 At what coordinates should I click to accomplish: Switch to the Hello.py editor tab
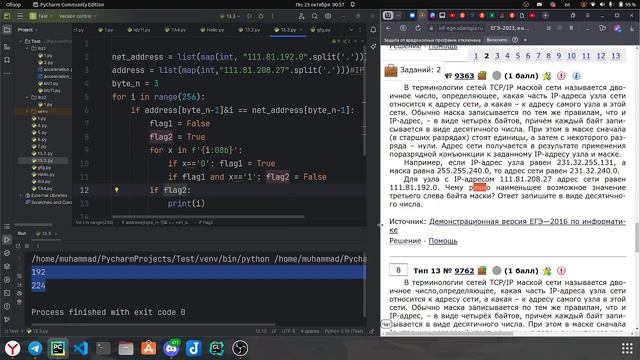[x=213, y=30]
